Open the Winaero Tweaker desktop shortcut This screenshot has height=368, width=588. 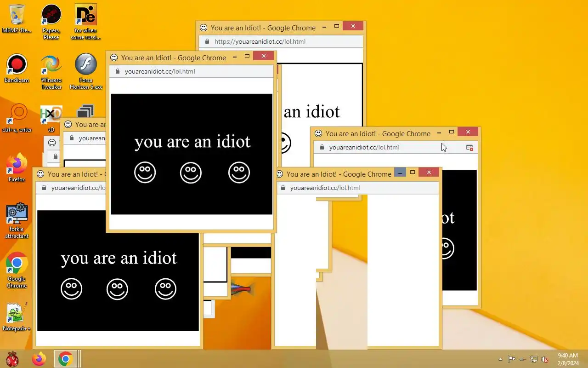click(x=51, y=71)
